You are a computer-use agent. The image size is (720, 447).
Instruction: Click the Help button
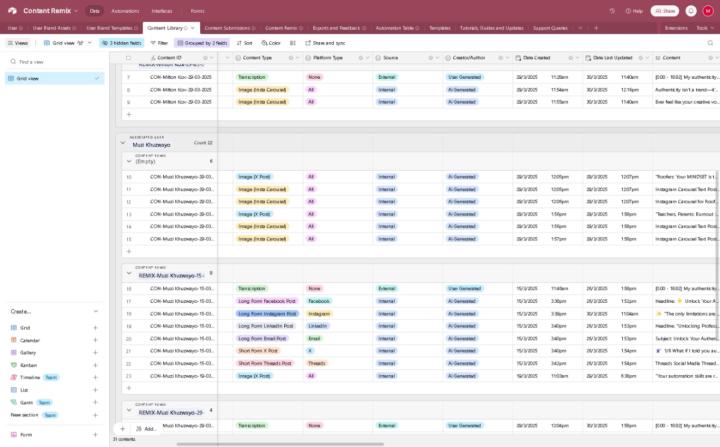(x=634, y=11)
